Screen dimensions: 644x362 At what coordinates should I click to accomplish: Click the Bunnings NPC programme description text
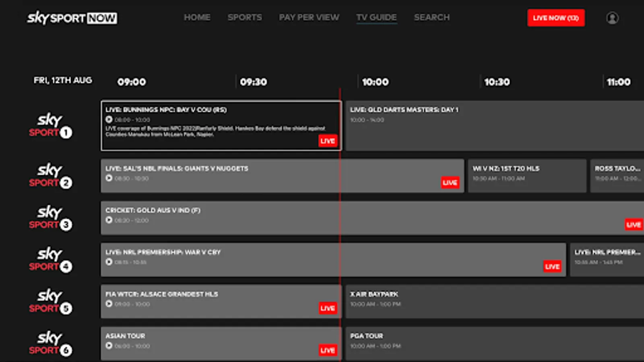click(215, 131)
